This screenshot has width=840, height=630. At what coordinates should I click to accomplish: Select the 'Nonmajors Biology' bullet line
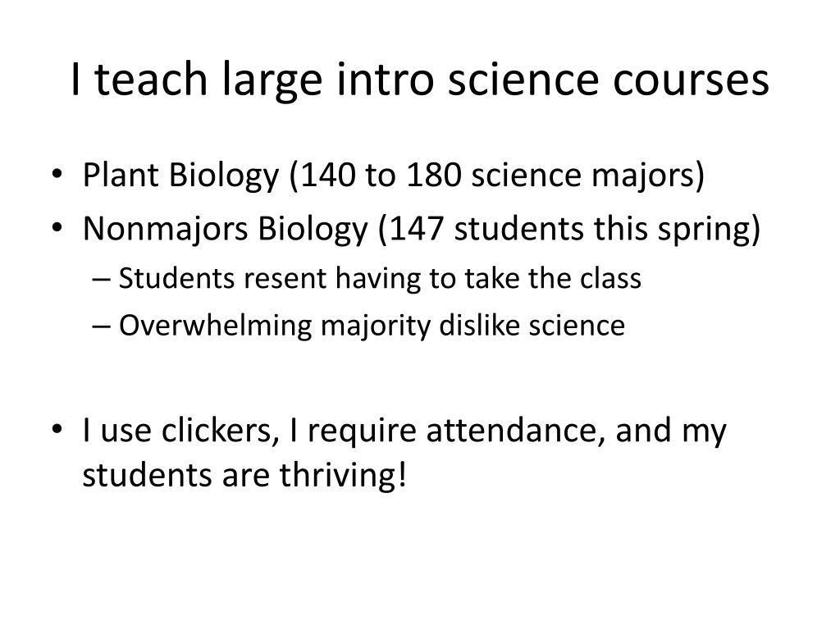click(422, 230)
